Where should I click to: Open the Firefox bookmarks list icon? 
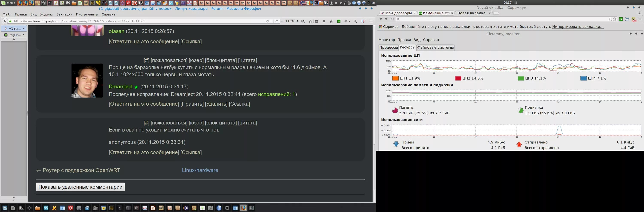(x=317, y=21)
